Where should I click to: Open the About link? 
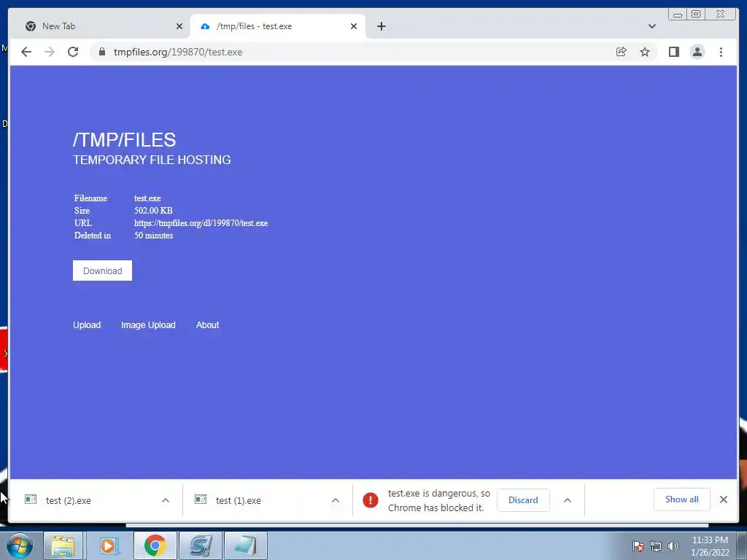tap(208, 324)
